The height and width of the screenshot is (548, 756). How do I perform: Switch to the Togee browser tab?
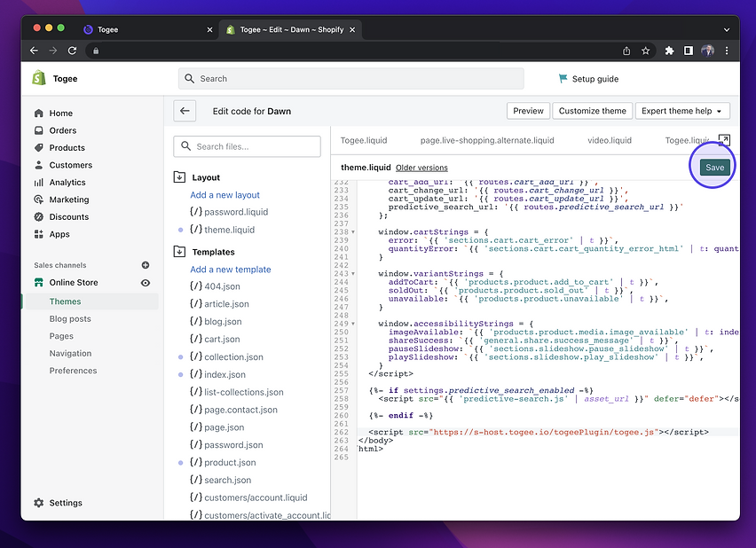147,30
